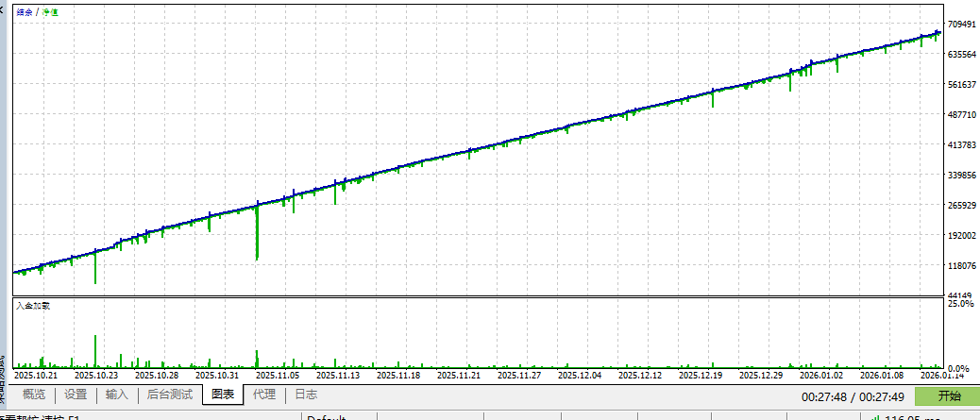Click the 2026.01.02 date label
Screen dimensions: 980x420
(820, 376)
